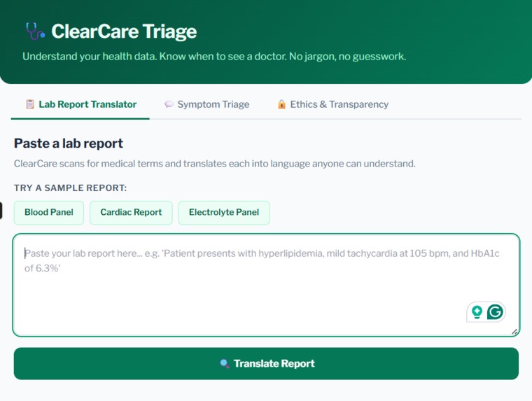Image resolution: width=532 pixels, height=401 pixels.
Task: Load the Cardiac Report sample
Action: (x=131, y=212)
